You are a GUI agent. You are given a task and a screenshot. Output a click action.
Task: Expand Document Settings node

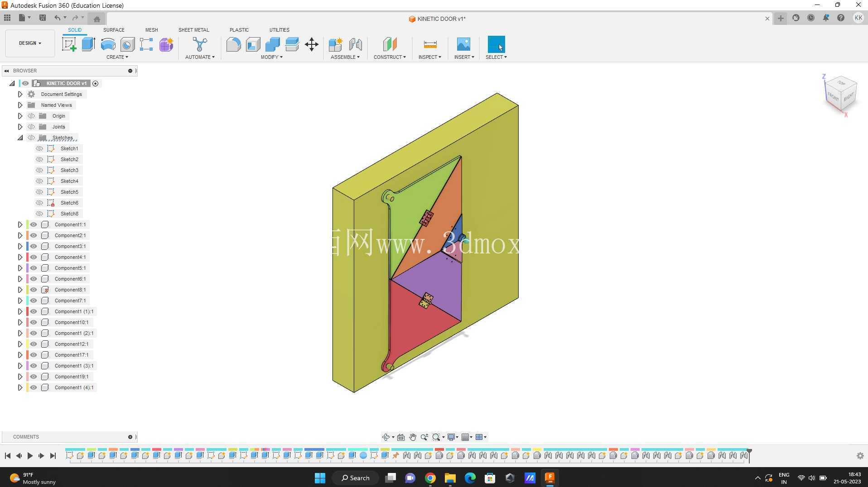[x=20, y=94]
